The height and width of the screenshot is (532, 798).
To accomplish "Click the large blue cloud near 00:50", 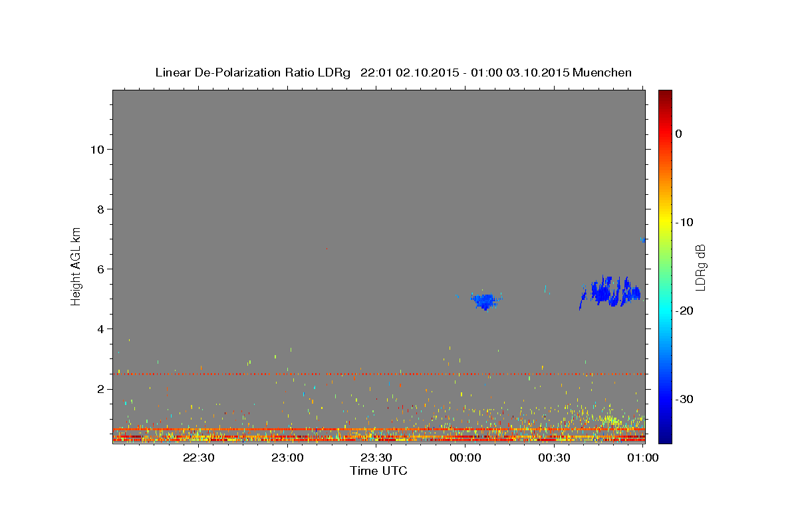I will point(610,292).
